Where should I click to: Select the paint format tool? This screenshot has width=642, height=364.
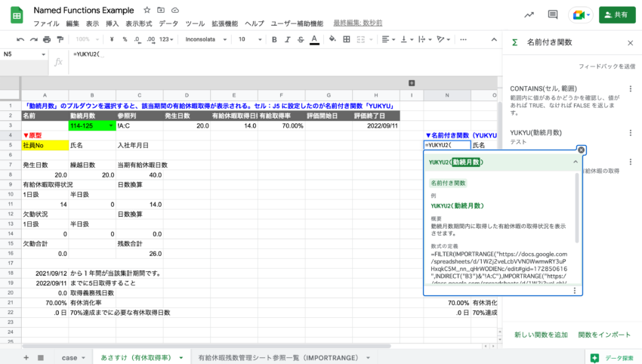pyautogui.click(x=60, y=39)
